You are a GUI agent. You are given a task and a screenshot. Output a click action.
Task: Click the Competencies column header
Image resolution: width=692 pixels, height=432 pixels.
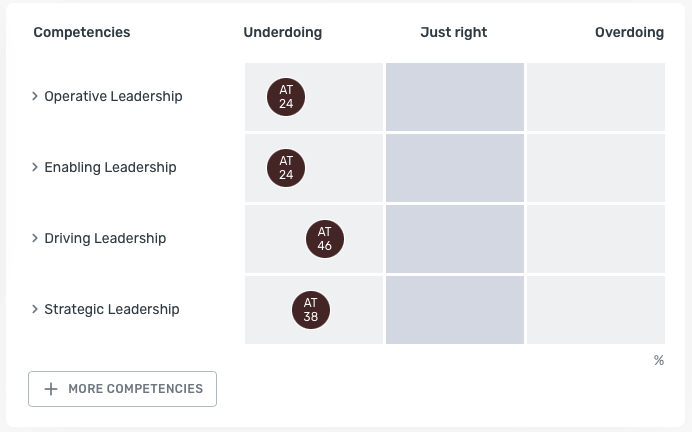(82, 32)
